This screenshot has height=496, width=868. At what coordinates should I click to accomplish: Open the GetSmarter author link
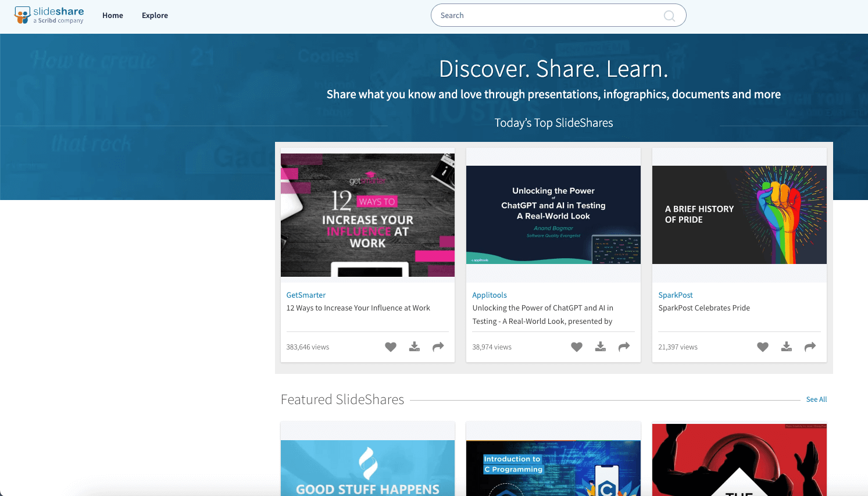point(306,295)
